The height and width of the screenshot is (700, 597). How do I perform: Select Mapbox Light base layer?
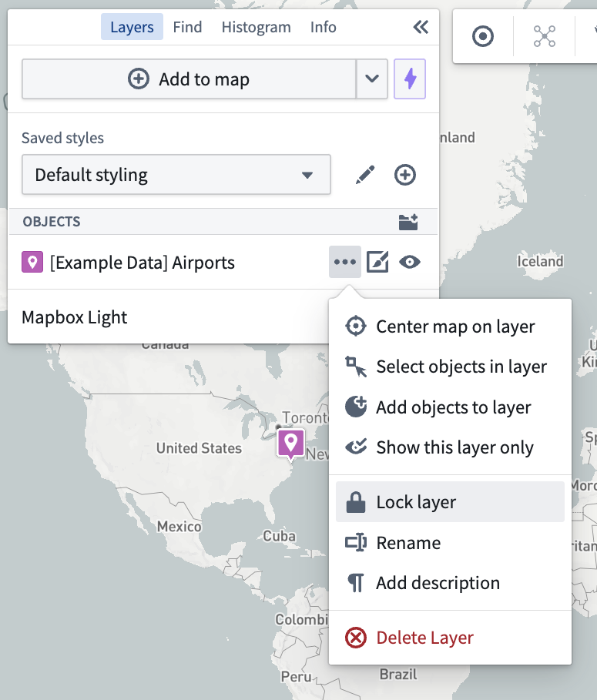[74, 317]
